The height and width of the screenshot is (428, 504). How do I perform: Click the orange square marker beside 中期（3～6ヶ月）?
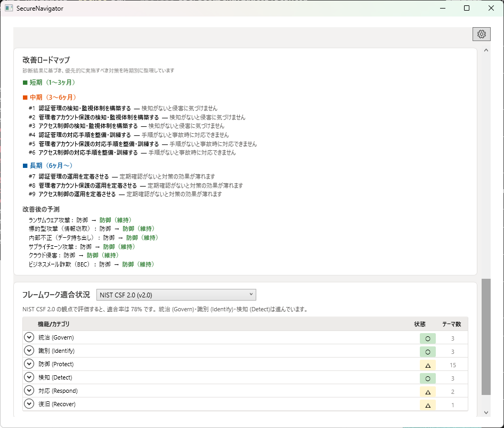(25, 98)
